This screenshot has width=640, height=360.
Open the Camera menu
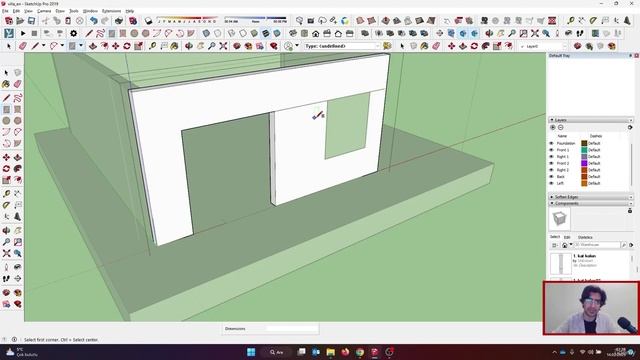pyautogui.click(x=44, y=11)
